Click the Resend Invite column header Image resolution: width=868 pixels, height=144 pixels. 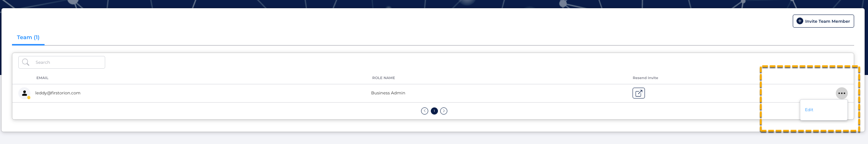pos(645,78)
